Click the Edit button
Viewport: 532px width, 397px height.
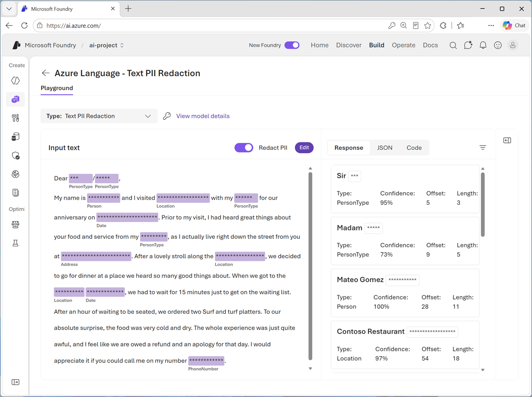(x=304, y=148)
